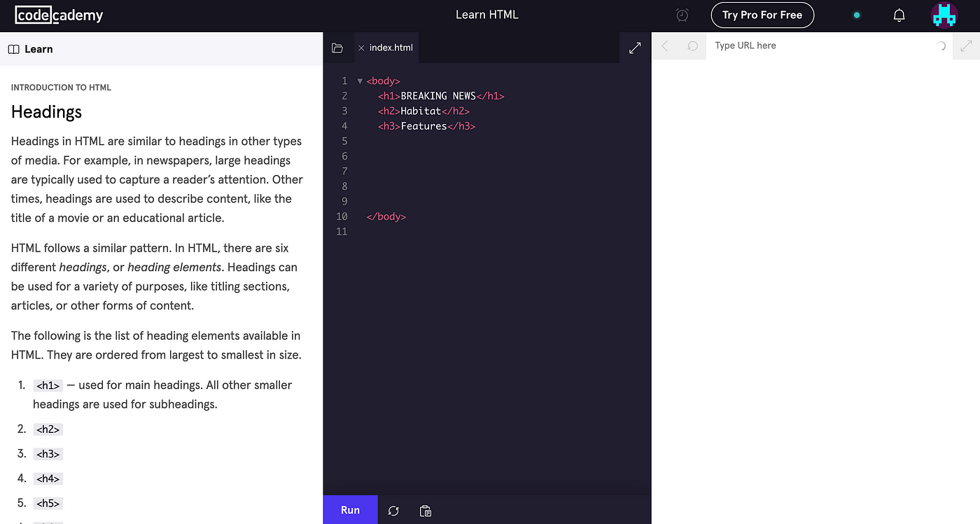Viewport: 980px width, 524px height.
Task: Click the teal status dot in header
Action: (856, 15)
